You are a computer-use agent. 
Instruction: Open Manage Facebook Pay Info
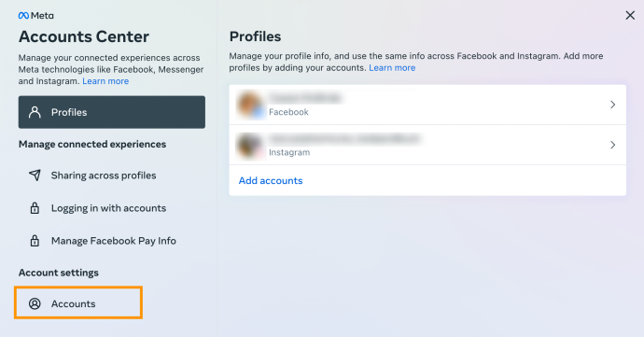(112, 241)
